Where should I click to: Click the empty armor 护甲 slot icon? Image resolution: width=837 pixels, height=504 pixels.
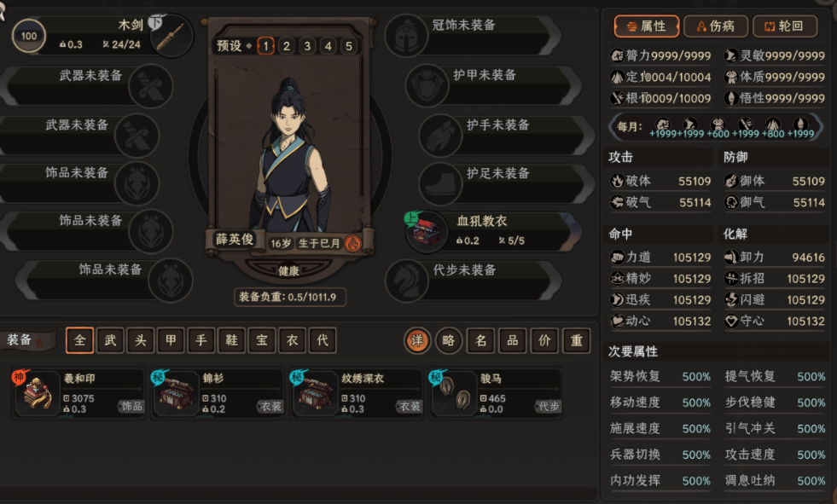[x=427, y=85]
